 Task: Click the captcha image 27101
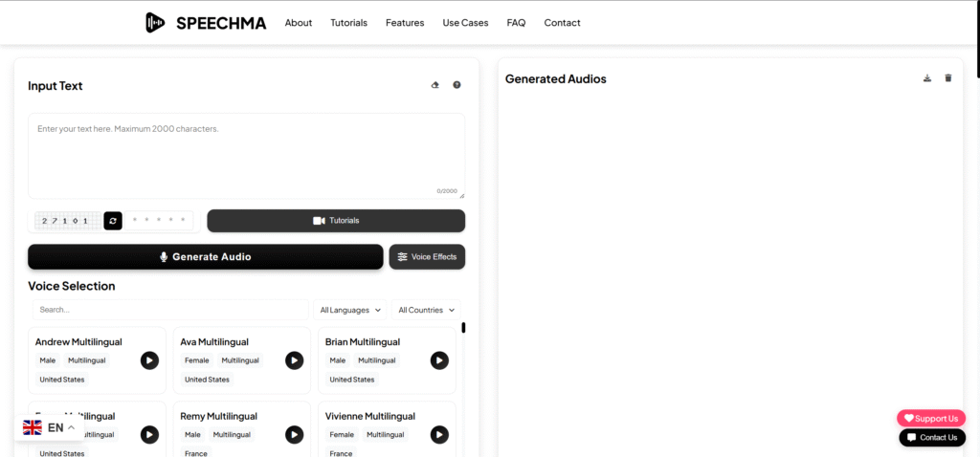(68, 221)
